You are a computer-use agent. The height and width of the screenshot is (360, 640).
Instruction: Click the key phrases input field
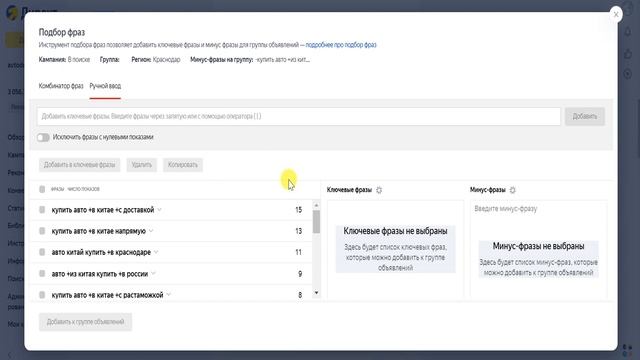pos(299,116)
